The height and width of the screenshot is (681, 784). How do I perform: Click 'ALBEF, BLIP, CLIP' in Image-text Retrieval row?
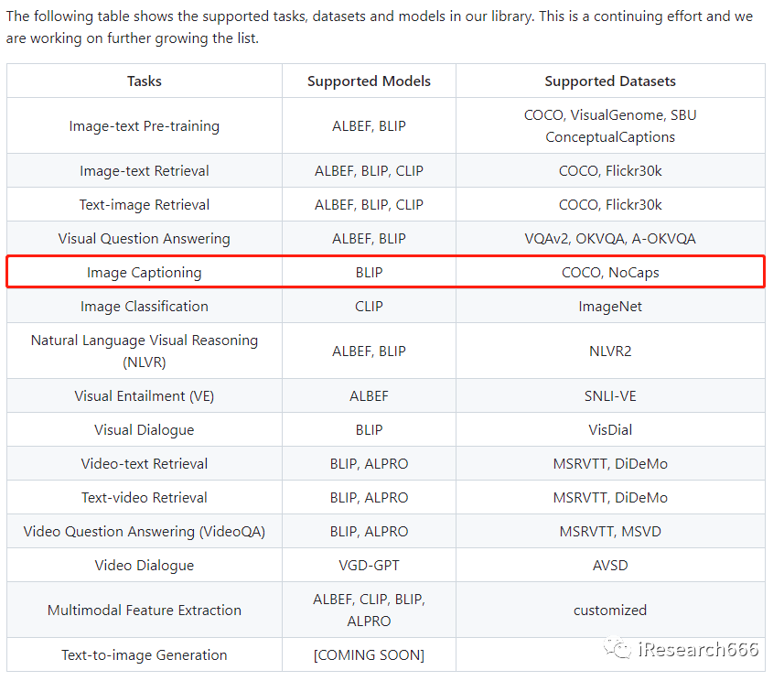pyautogui.click(x=369, y=170)
